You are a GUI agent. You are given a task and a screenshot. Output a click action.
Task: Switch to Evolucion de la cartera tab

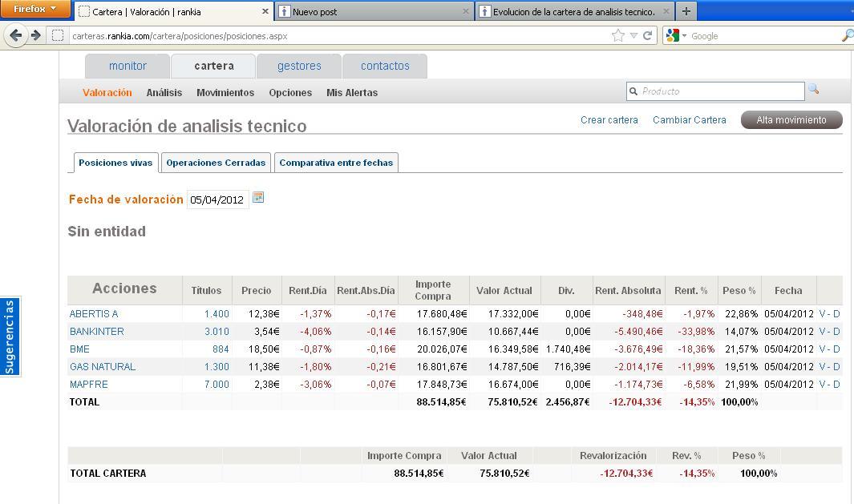pos(573,11)
